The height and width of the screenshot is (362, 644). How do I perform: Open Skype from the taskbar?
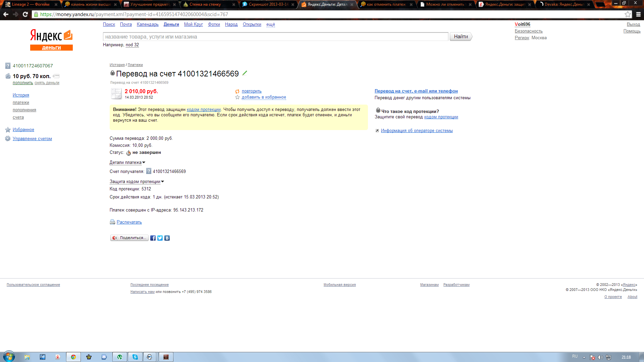[135, 357]
